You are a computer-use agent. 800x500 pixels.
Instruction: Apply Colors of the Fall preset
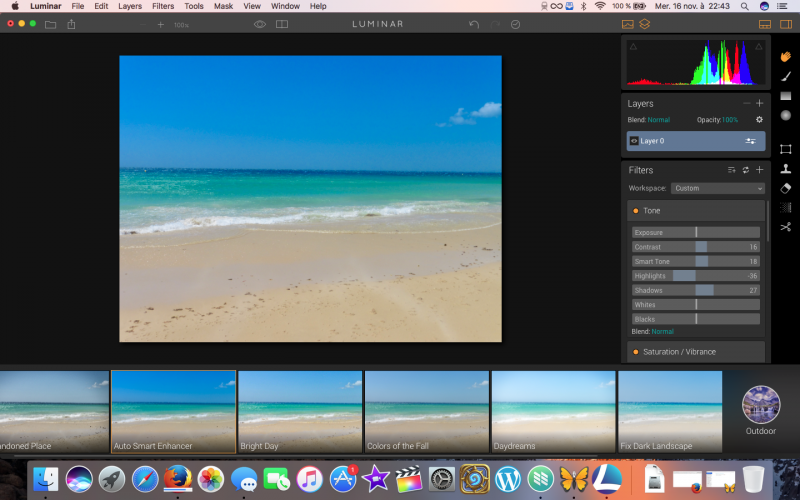(x=427, y=412)
